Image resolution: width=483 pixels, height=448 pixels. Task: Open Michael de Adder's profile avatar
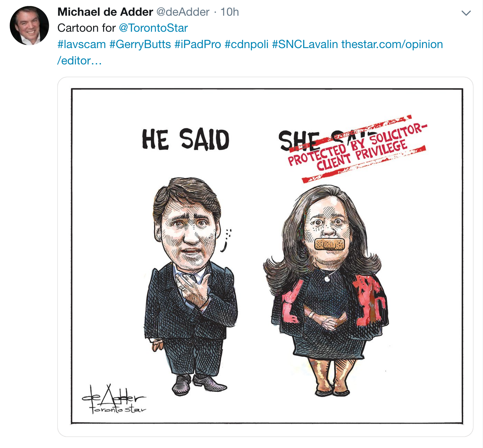tap(29, 25)
